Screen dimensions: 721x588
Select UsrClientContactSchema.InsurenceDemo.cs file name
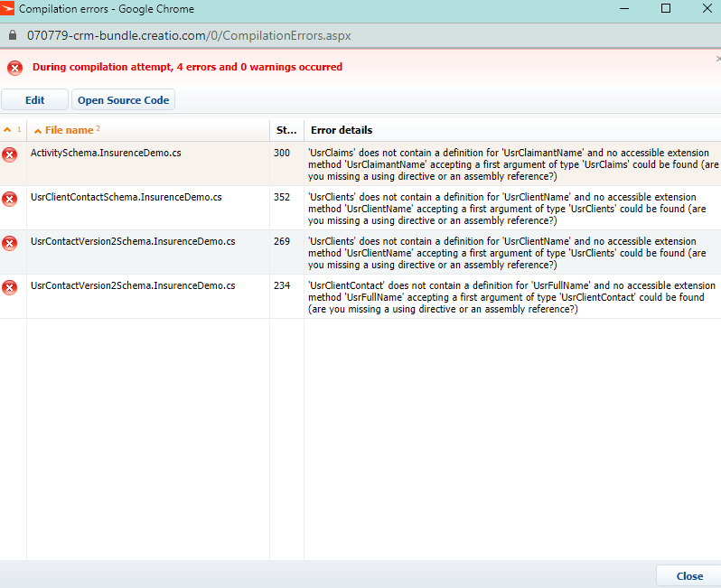126,197
